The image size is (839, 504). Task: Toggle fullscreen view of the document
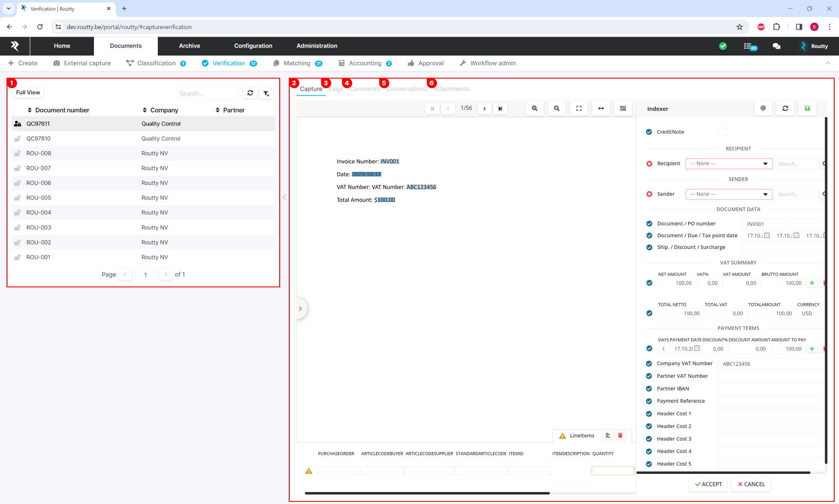click(x=579, y=109)
